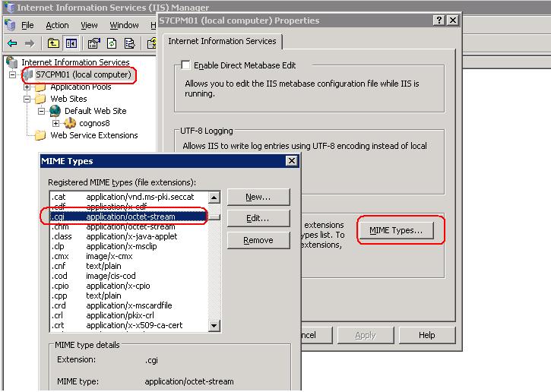The height and width of the screenshot is (392, 551).
Task: Click the IIS Manager menu bar icon
Action: click(10, 25)
